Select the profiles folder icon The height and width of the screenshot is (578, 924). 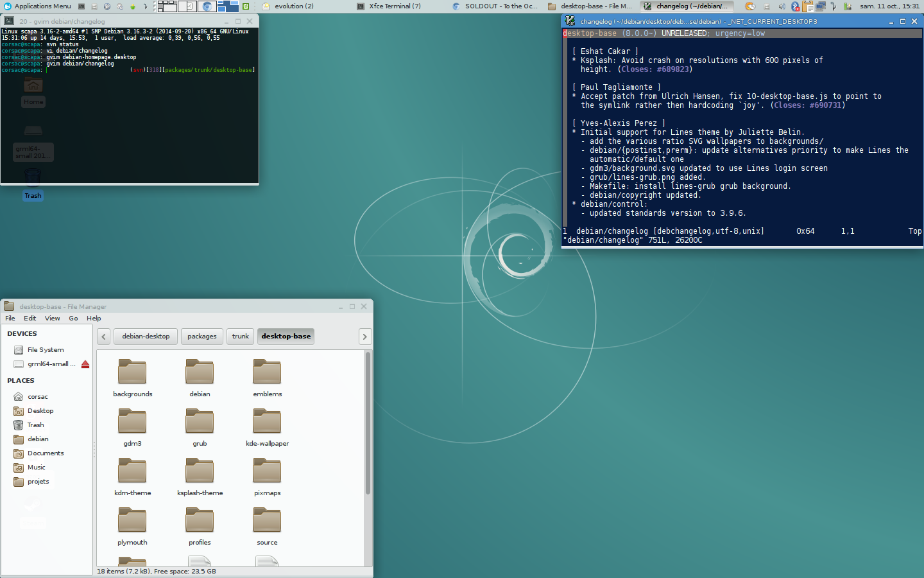200,520
